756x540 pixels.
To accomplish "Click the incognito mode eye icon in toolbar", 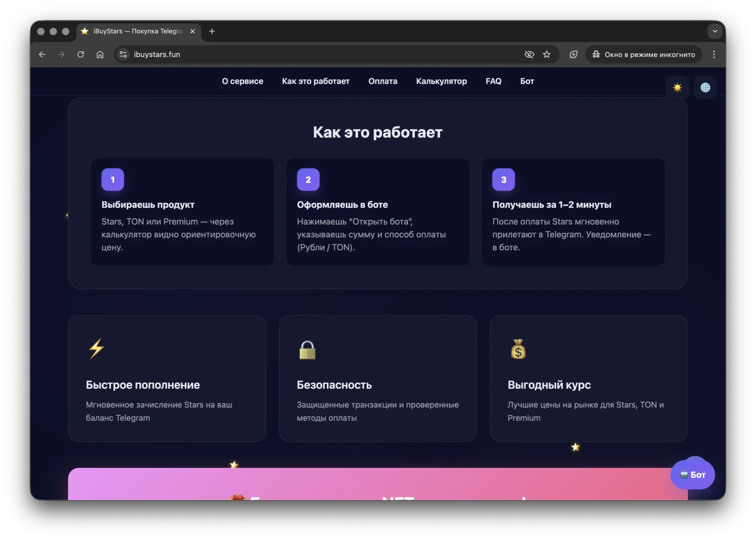I will (x=529, y=55).
